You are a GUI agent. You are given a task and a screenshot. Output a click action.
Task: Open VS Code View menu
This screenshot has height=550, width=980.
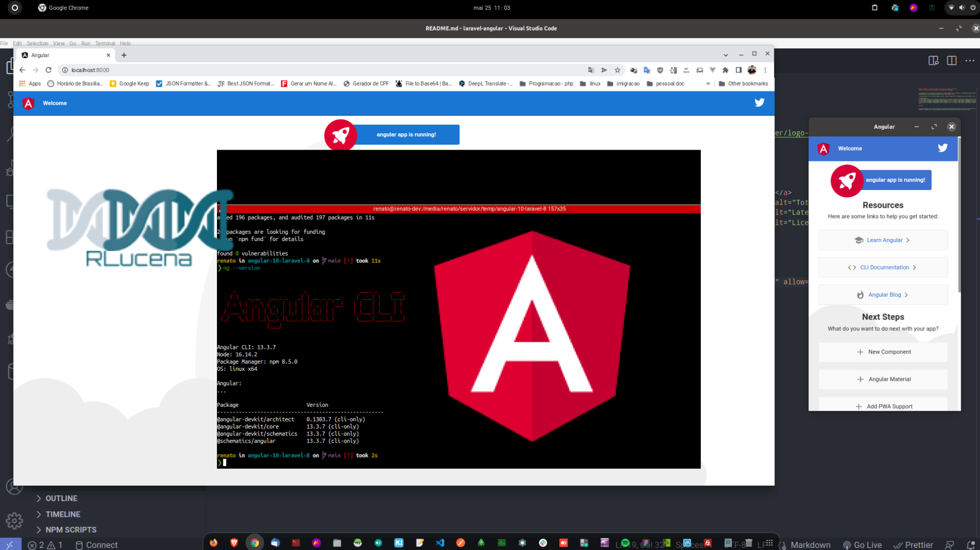pos(59,43)
